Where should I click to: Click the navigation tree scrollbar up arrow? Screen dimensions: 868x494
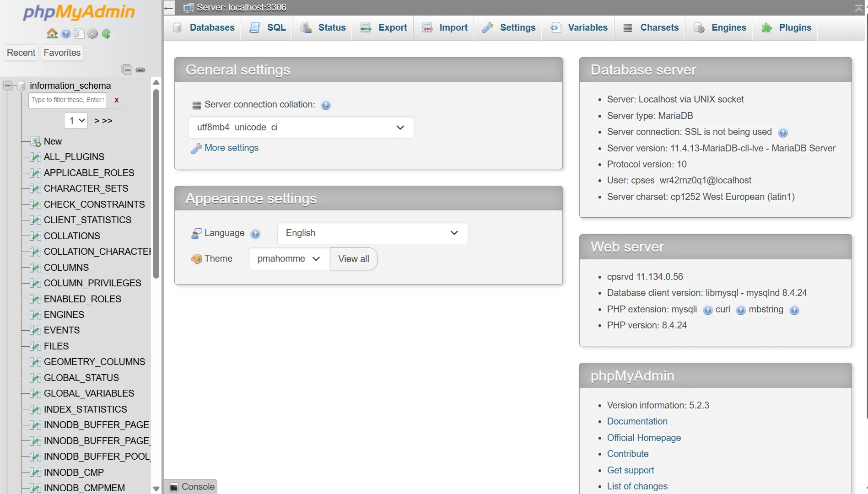coord(156,82)
